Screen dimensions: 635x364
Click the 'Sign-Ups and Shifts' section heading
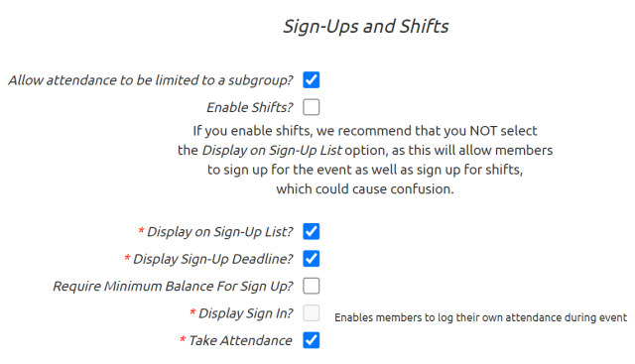[366, 27]
